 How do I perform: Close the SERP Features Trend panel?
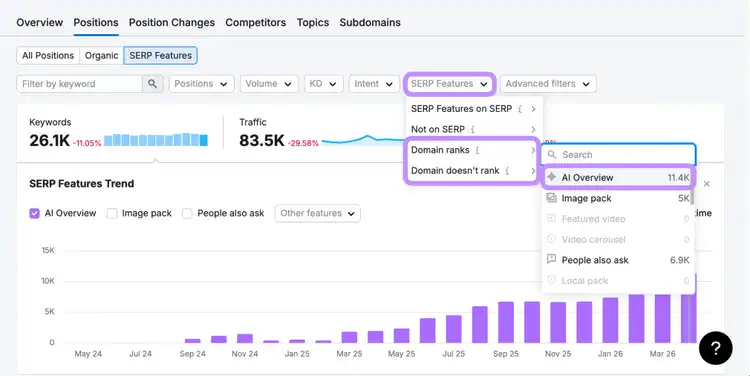tap(707, 184)
